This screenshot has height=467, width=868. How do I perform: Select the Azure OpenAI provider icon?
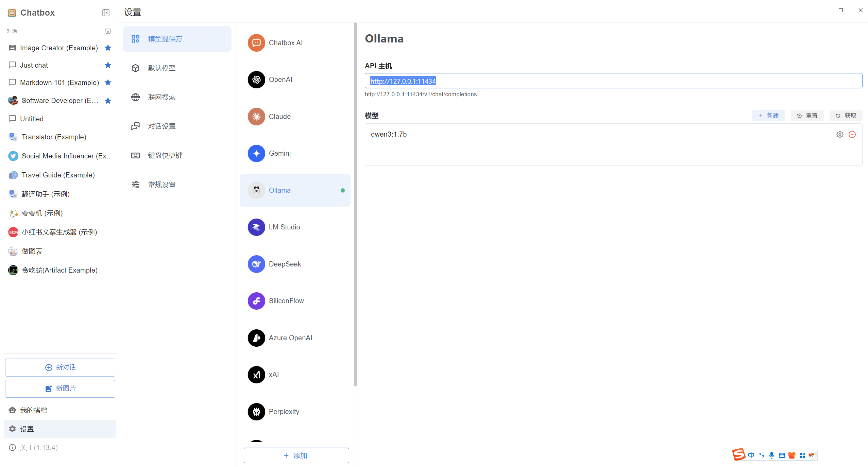click(x=256, y=338)
